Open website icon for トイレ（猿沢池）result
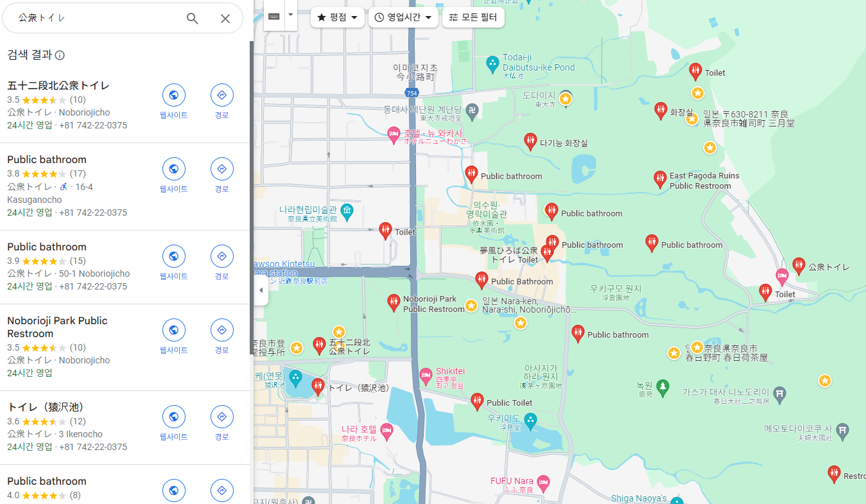Screen dimensions: 866x504 click(173, 417)
